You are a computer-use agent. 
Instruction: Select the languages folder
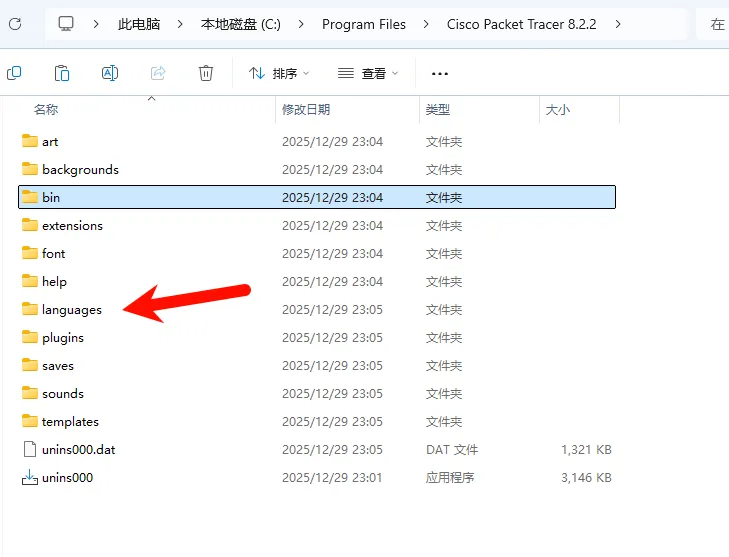click(317, 310)
